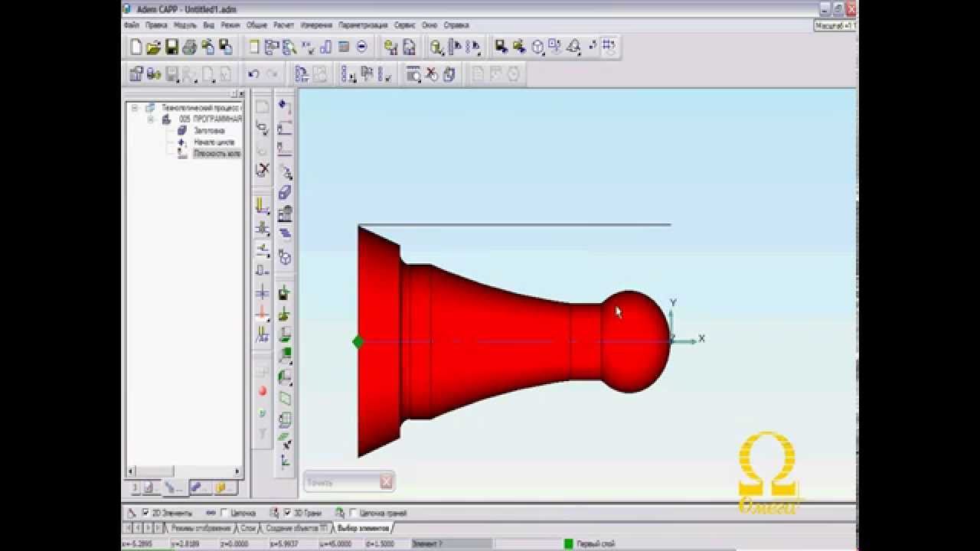Click the coordinate axes icon at bottom of vertical toolbar

(x=285, y=461)
